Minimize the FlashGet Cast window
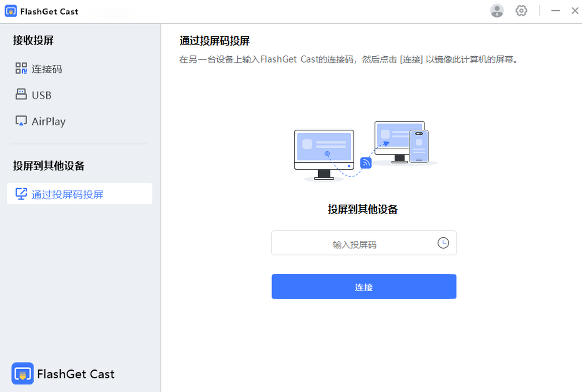The height and width of the screenshot is (392, 582). click(x=556, y=11)
